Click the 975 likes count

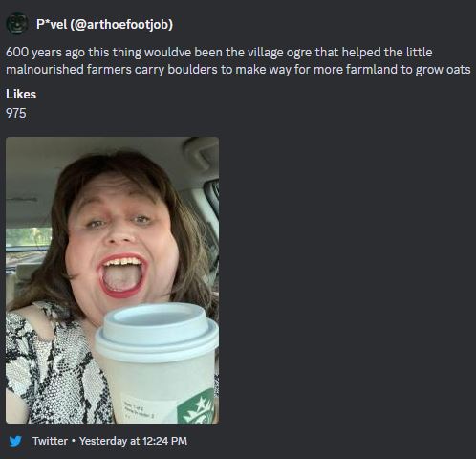(x=16, y=113)
